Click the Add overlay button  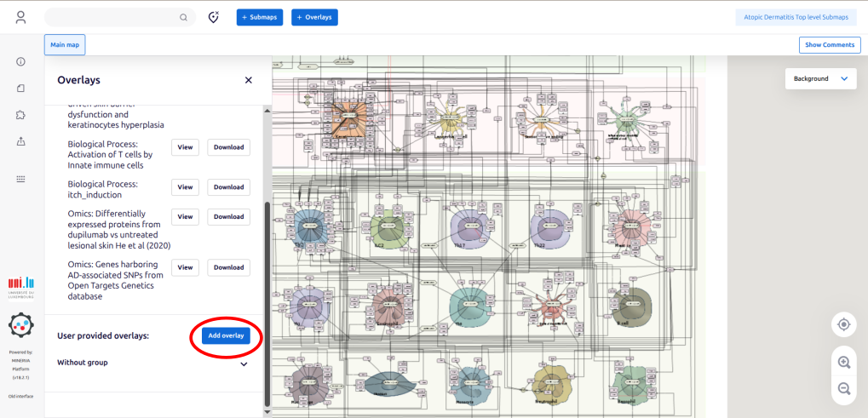[227, 335]
